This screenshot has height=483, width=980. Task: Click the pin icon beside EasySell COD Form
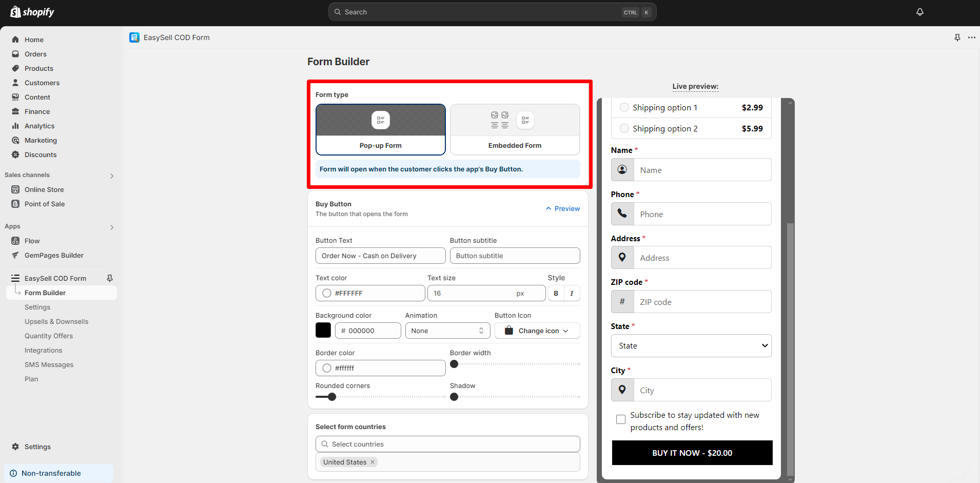109,278
